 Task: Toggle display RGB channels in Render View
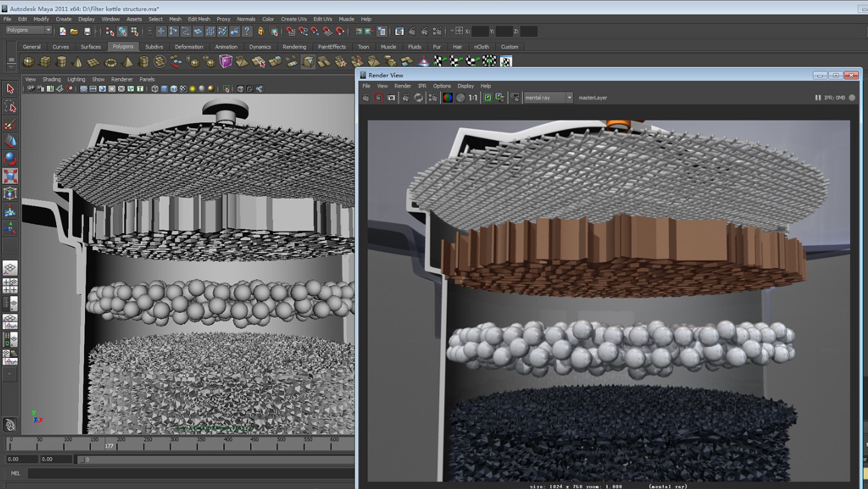tap(447, 98)
